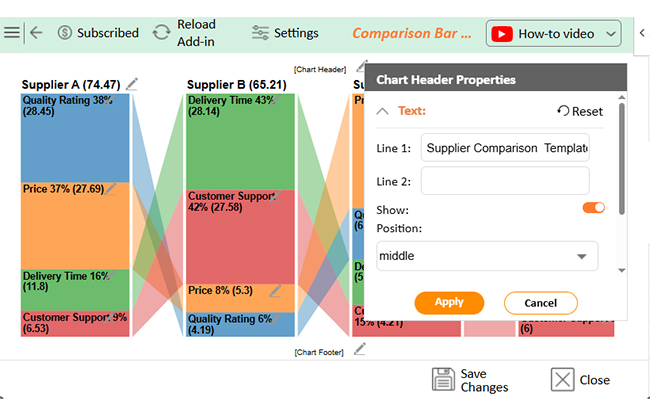650x416 pixels.
Task: Click the Line 1 header text field
Action: pos(505,148)
